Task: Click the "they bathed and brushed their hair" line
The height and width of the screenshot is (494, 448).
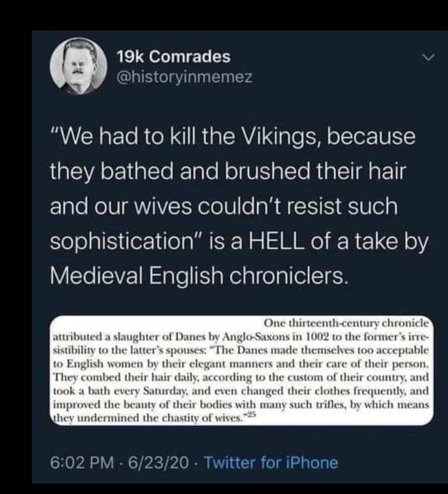Action: point(228,172)
